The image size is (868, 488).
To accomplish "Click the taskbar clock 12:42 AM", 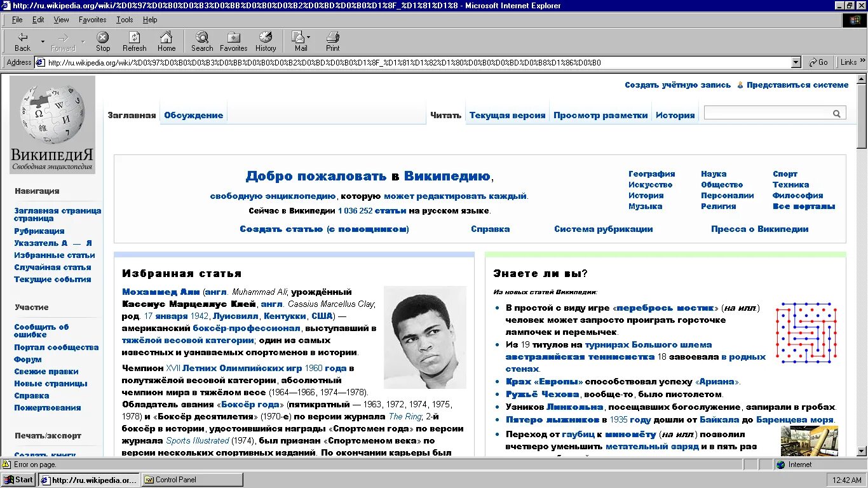I will [x=846, y=480].
